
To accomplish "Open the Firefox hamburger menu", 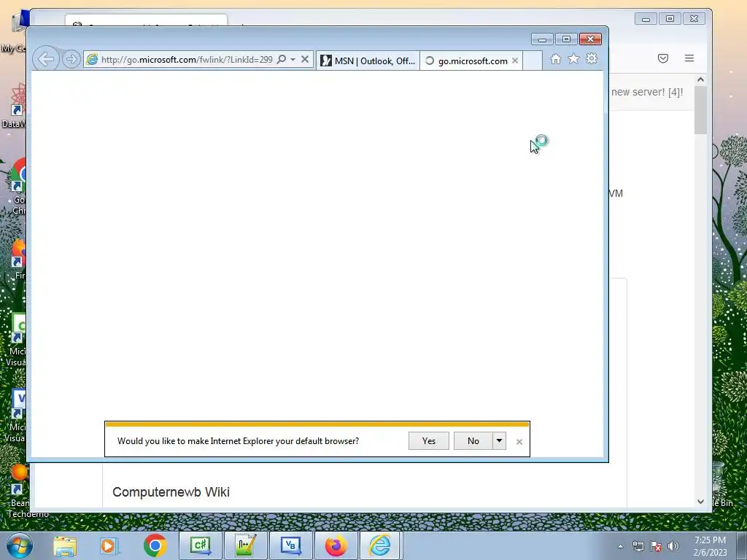I will point(689,58).
